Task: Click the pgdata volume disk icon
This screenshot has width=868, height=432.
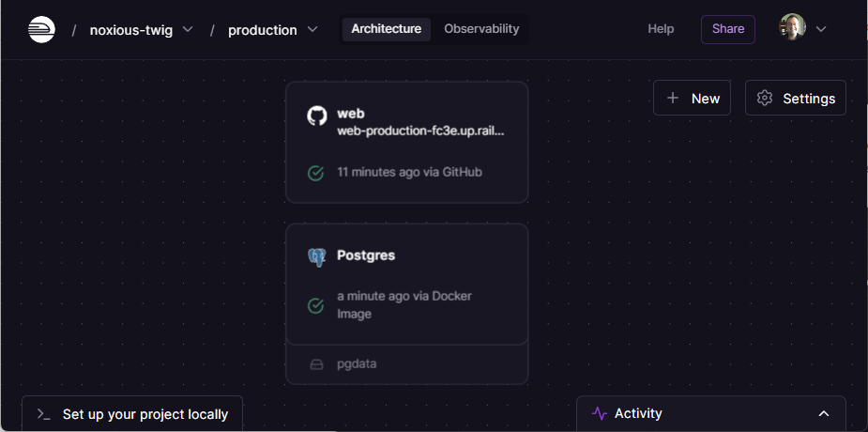Action: point(316,364)
